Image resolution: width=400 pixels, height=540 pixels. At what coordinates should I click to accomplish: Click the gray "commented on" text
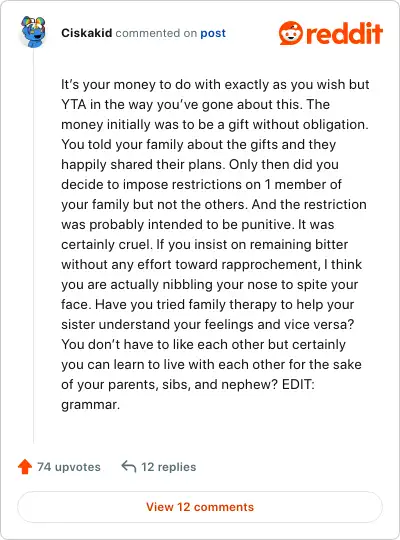(x=156, y=33)
